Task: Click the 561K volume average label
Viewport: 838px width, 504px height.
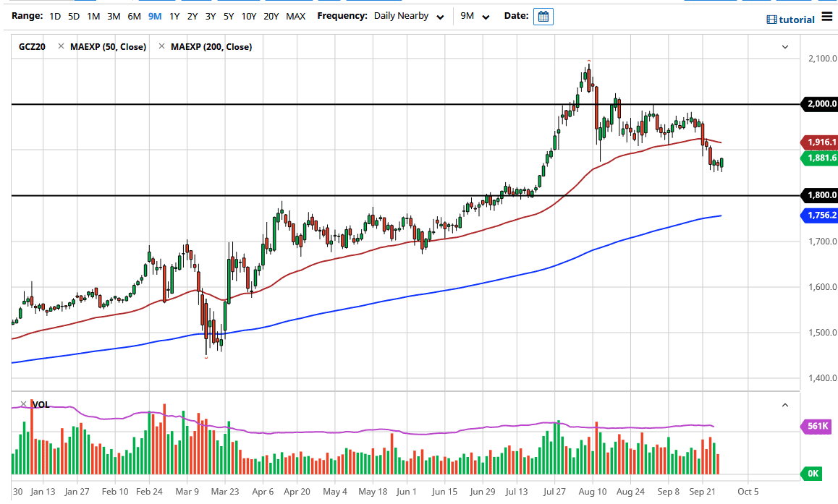Action: coord(818,426)
